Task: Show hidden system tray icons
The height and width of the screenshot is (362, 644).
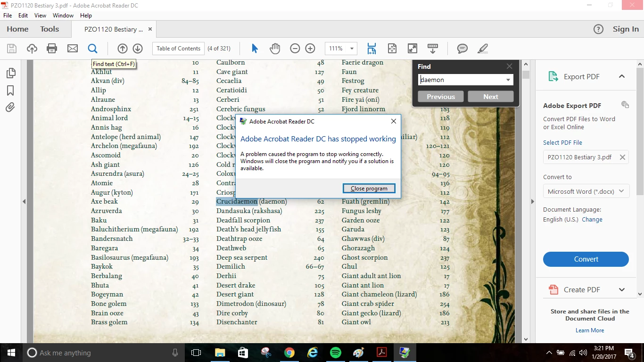Action: coord(549,353)
